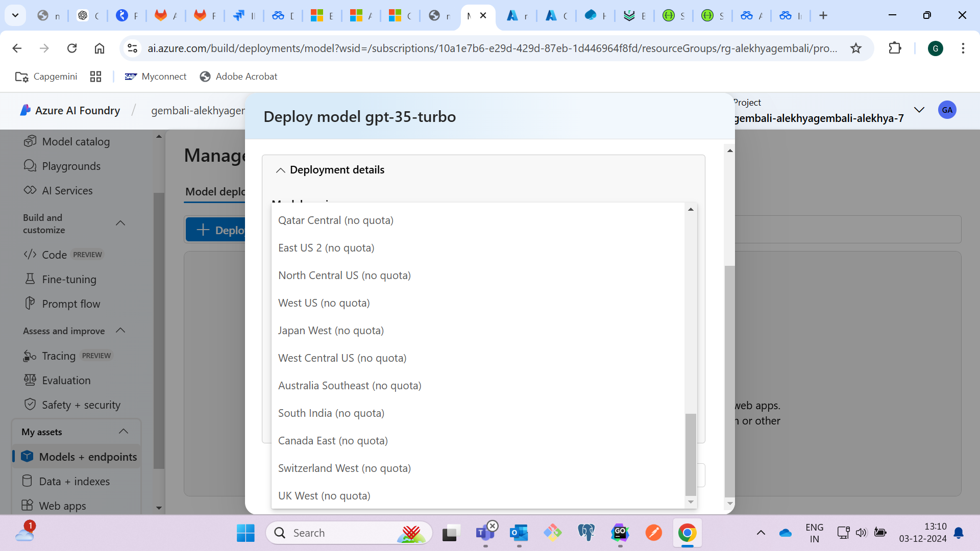Screen dimensions: 980x551
Task: Click the region dropdown list scrollbar thumb
Action: pyautogui.click(x=691, y=454)
